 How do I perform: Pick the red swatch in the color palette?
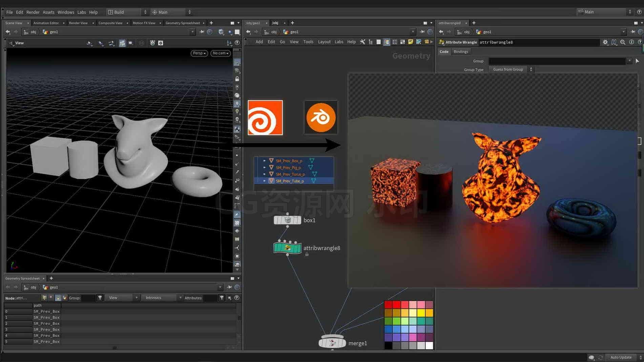(396, 305)
